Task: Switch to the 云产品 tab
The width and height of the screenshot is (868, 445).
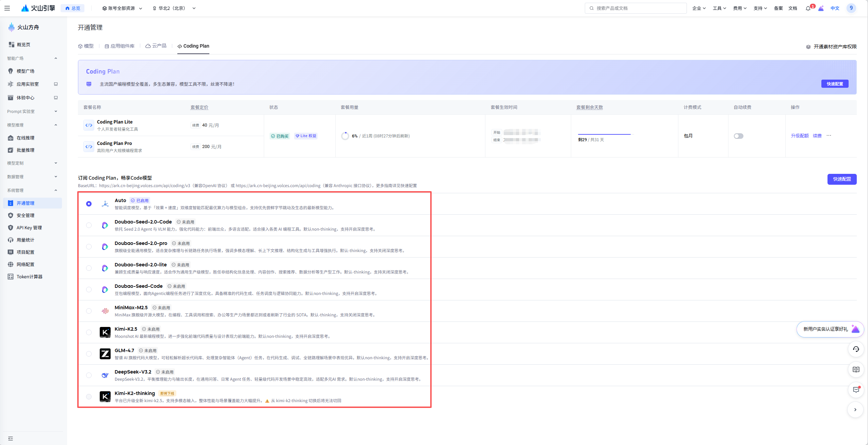Action: (156, 46)
